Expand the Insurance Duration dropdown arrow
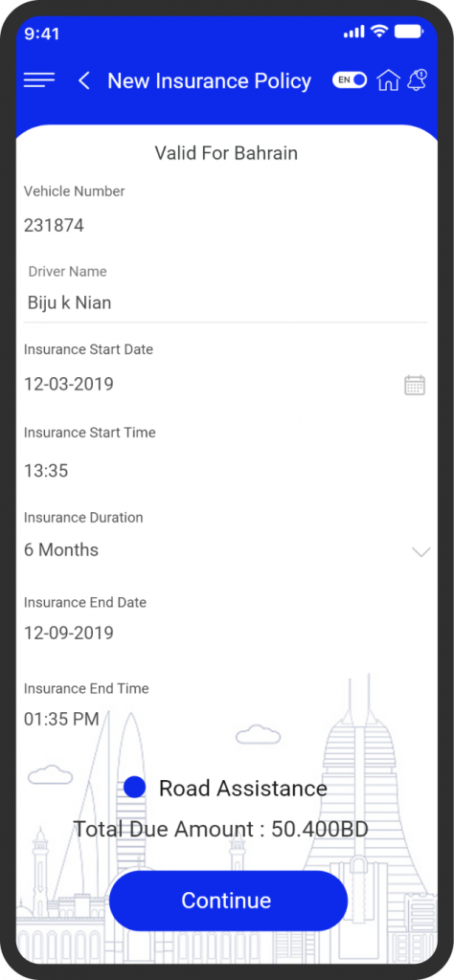The image size is (454, 980). 421,552
